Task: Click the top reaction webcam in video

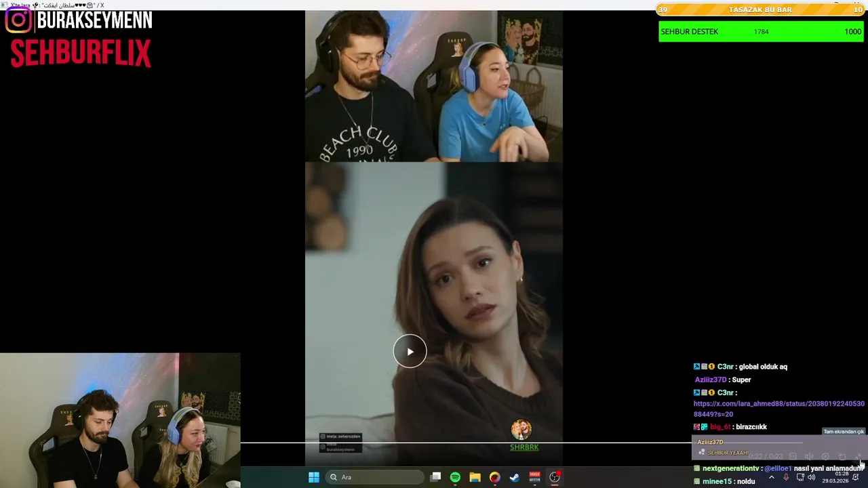Action: (433, 86)
